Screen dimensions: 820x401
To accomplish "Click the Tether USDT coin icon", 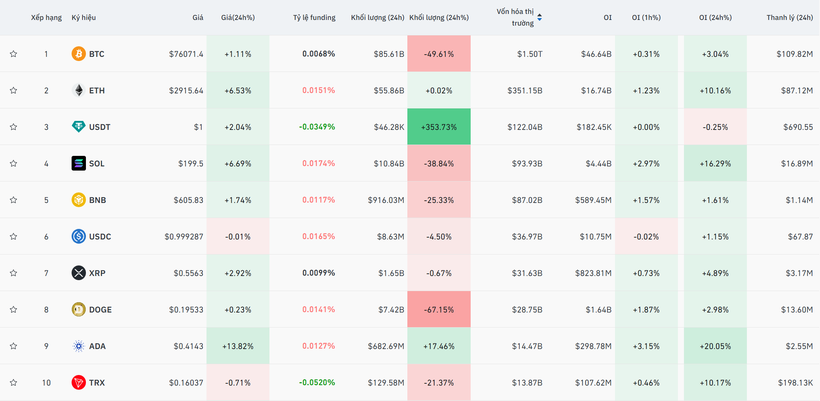I will 78,127.
